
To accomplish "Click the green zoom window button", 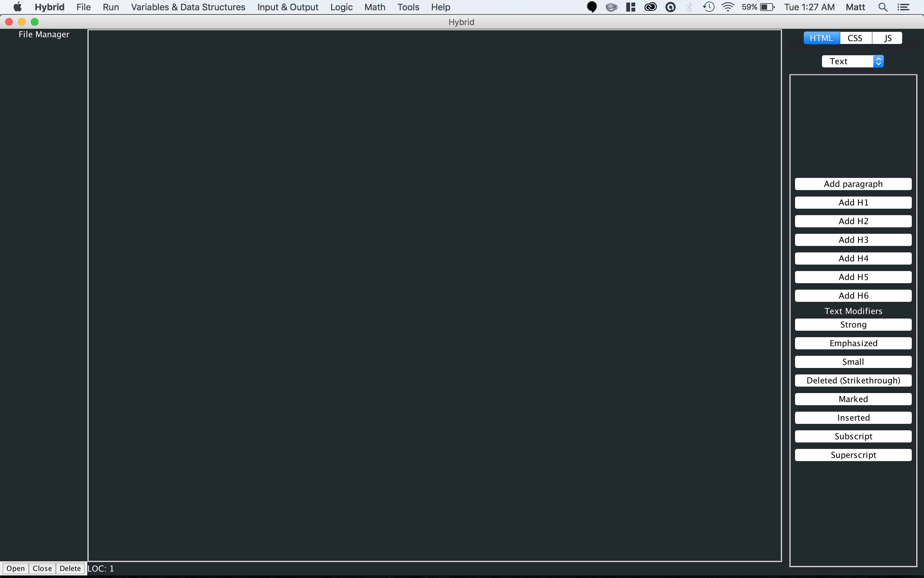I will coord(35,22).
